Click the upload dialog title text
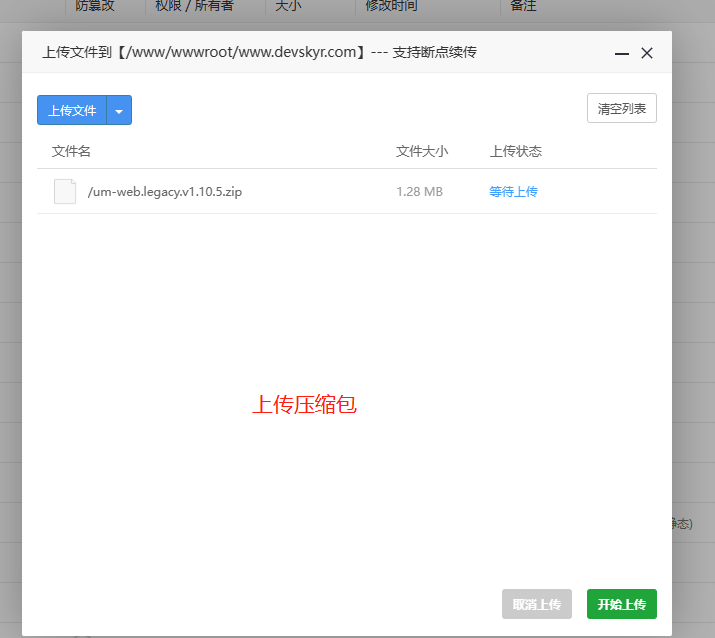 (x=259, y=52)
